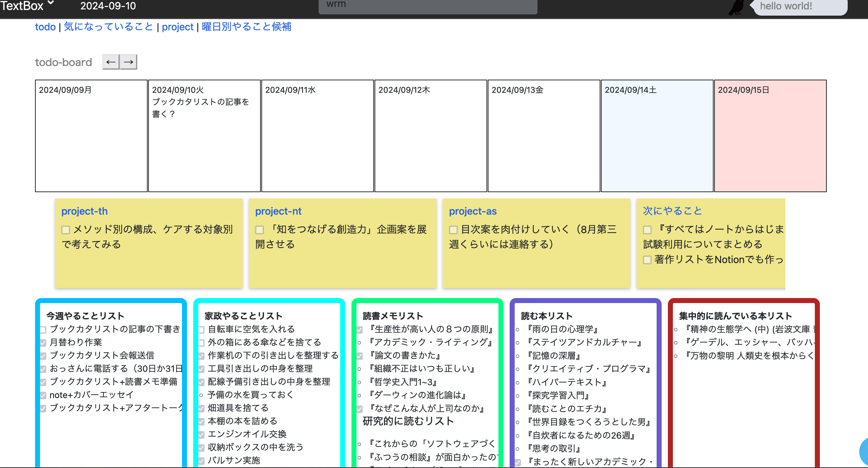Click 『アカデミック・ライティング』 list item
The width and height of the screenshot is (868, 468).
point(431,342)
